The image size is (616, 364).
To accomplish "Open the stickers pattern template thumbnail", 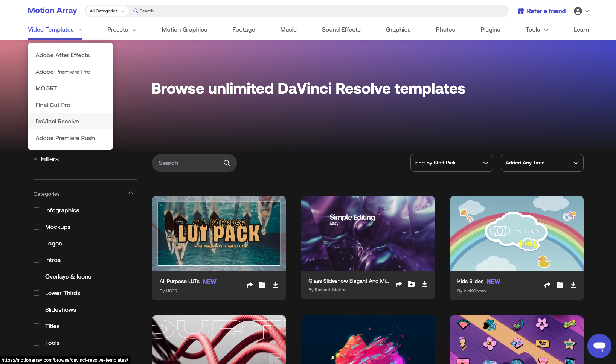I will 517,340.
